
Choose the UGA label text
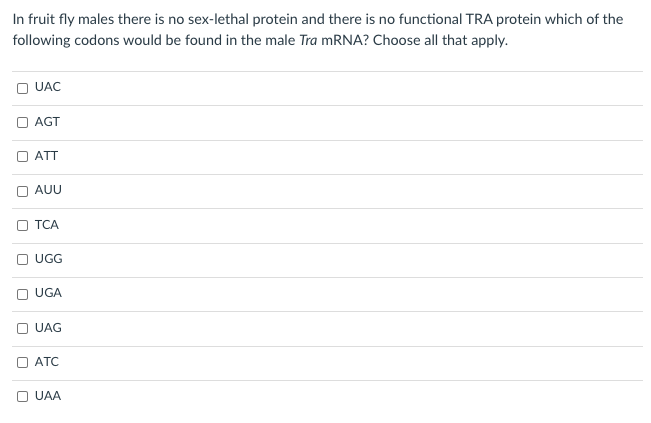(x=48, y=293)
